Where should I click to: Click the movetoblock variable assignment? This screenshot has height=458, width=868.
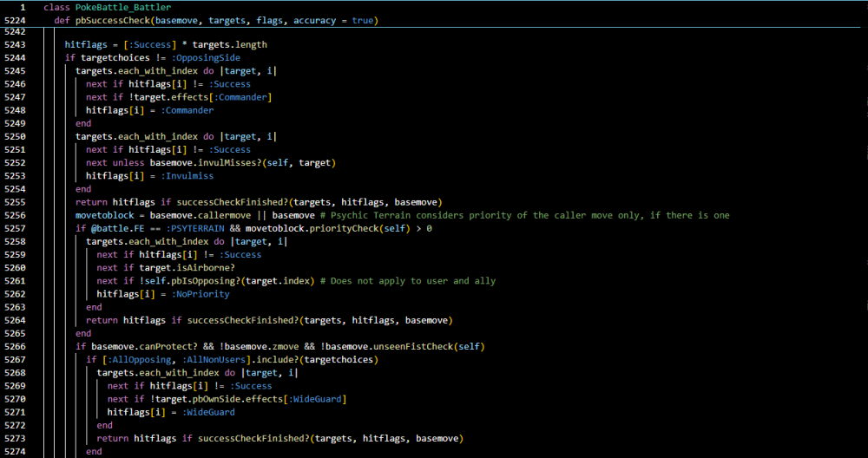pos(99,215)
